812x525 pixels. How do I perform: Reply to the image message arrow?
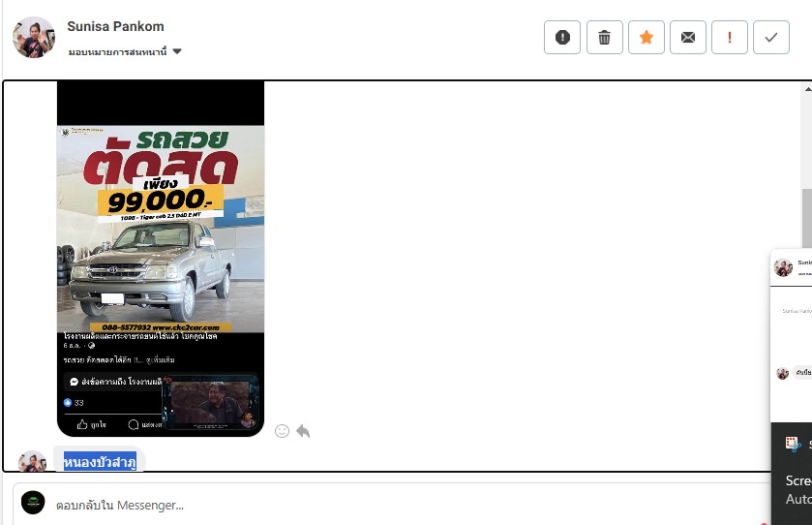pyautogui.click(x=303, y=431)
